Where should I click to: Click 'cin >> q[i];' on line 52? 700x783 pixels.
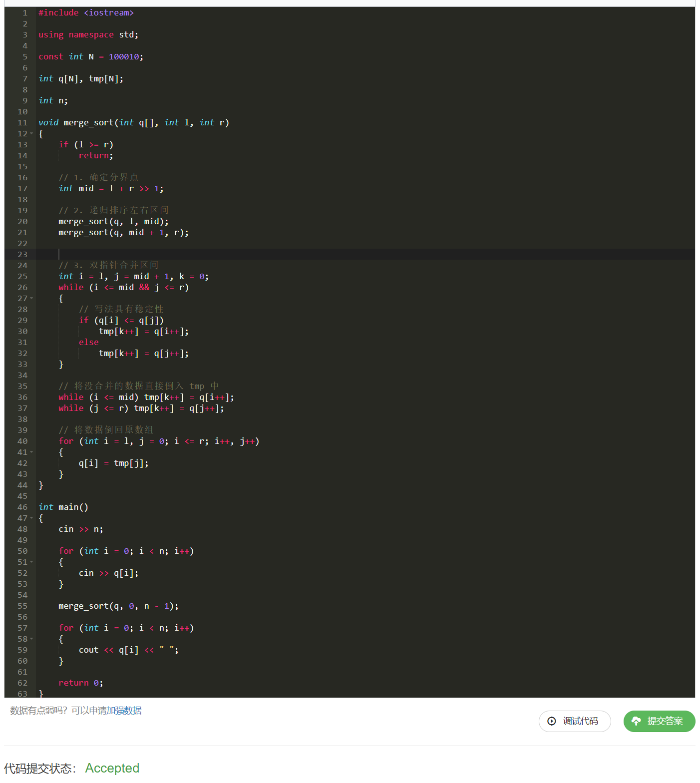(109, 573)
